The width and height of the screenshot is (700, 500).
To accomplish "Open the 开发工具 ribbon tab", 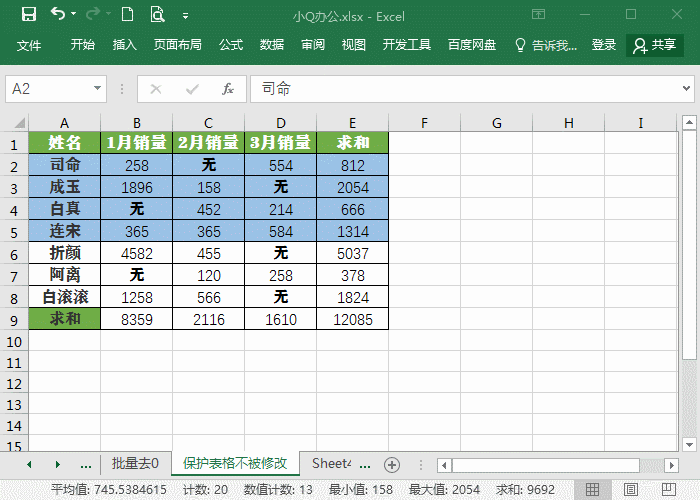I will point(407,45).
